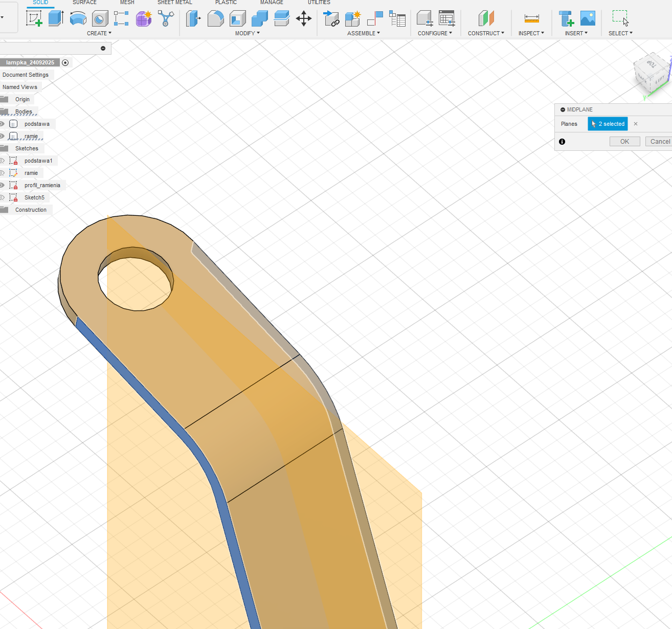Click the Measure ruler icon

tap(531, 19)
